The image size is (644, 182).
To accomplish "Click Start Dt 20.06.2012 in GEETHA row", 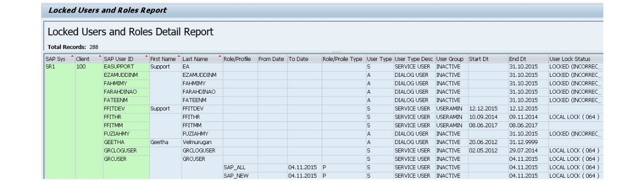I will point(488,142).
